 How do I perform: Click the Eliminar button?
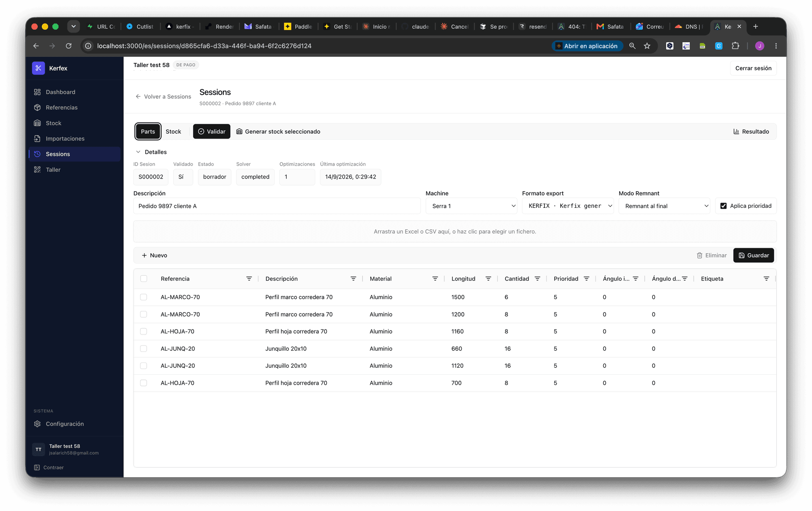[712, 255]
